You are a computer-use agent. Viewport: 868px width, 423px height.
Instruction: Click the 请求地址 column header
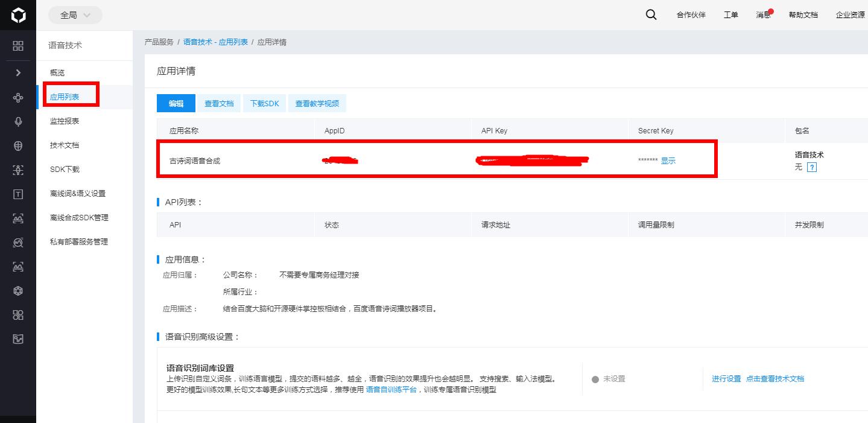[496, 225]
